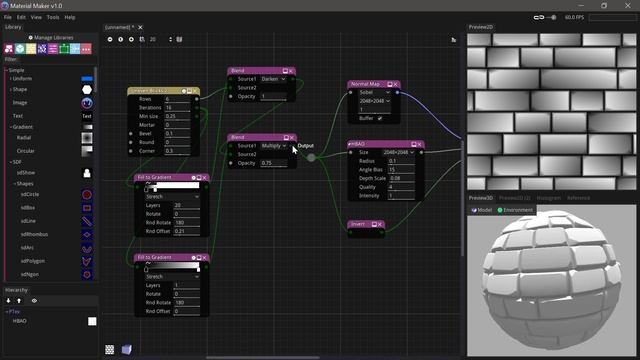640x360 pixels.
Task: Close the Invert node
Action: point(380,224)
